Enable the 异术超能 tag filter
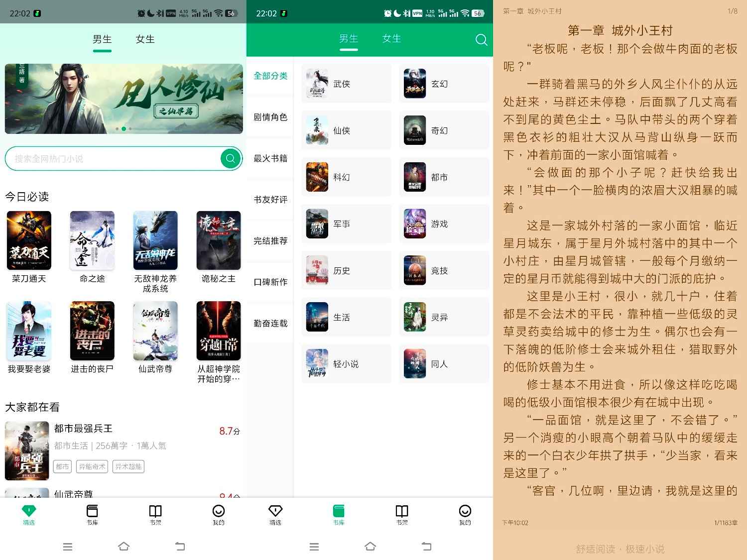The width and height of the screenshot is (747, 560). pos(127,467)
